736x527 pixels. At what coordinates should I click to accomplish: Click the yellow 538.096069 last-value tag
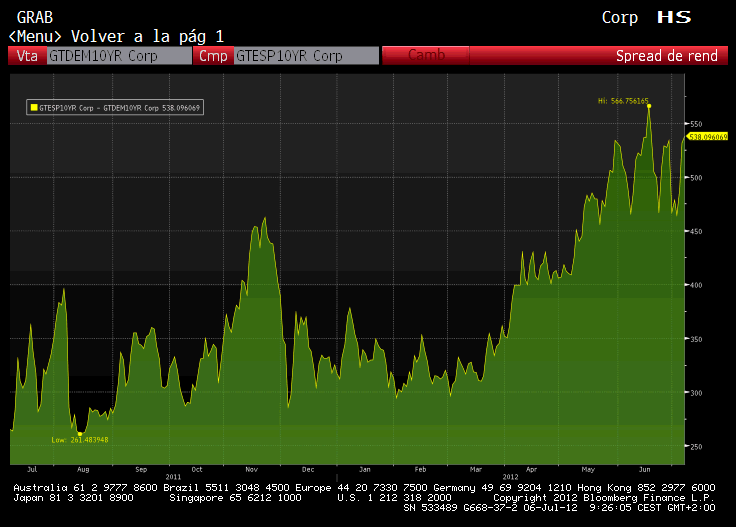707,137
